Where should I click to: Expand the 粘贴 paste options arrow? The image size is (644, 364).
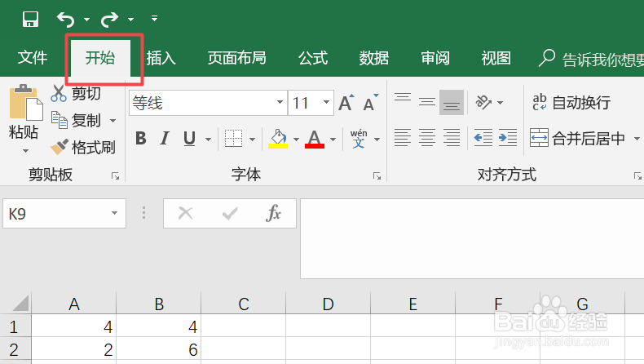point(25,151)
